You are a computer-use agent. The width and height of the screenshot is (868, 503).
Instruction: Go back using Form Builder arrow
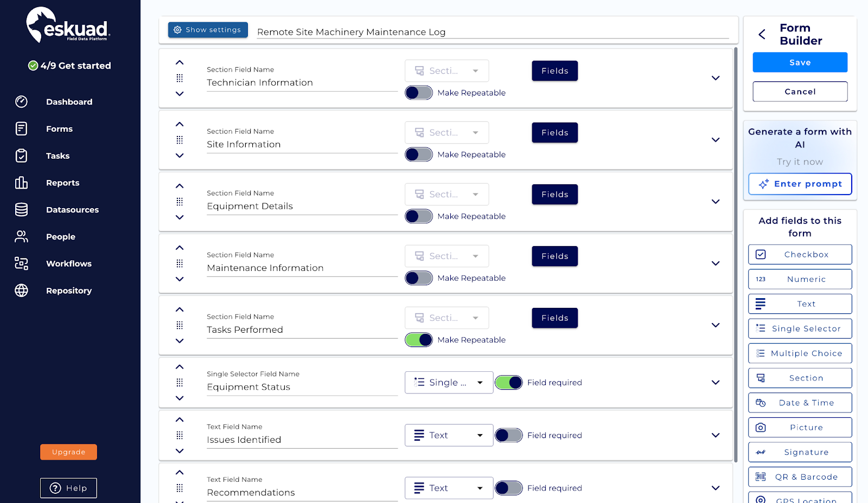pos(762,35)
